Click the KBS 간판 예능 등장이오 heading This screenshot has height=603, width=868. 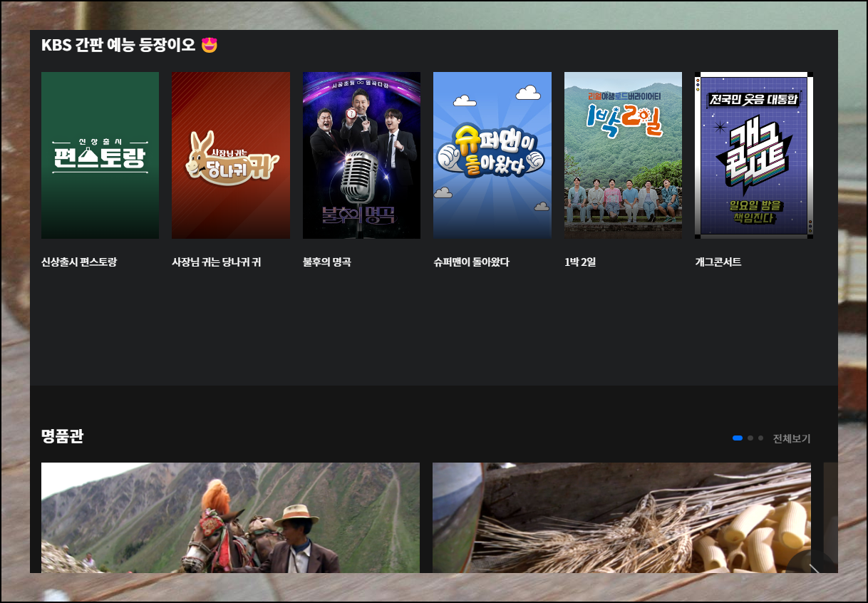click(130, 45)
